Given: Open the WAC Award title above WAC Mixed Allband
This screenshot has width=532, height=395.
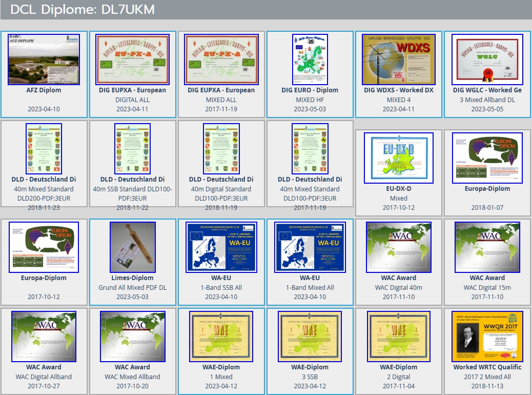Looking at the screenshot, I should point(132,367).
